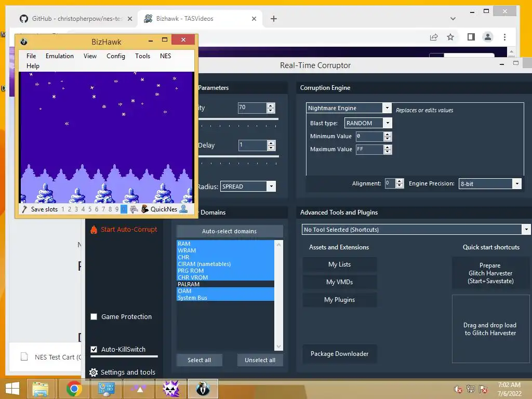The width and height of the screenshot is (532, 399).
Task: Toggle Chrome side panel icon
Action: [x=471, y=37]
